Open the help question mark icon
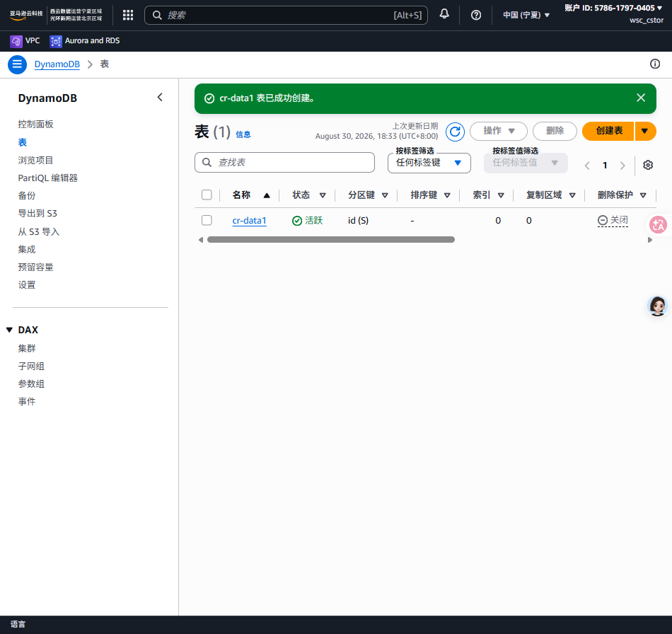 476,15
